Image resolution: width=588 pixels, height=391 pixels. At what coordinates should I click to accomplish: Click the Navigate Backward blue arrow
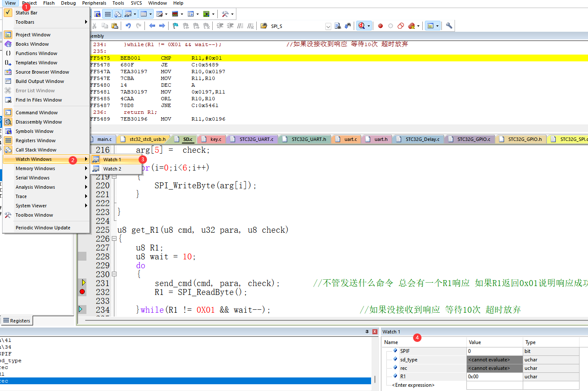(152, 26)
